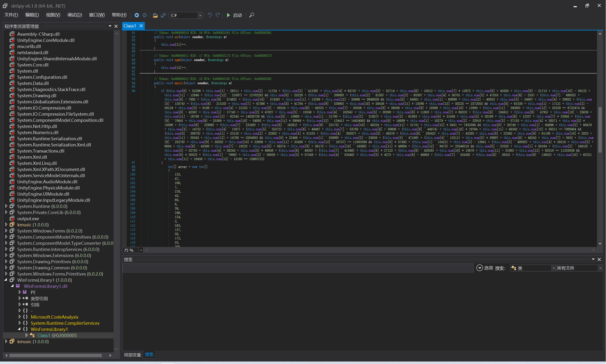Select System.Windows.Forms (6.0.2.0) in the tree
606x364 pixels.
[x=50, y=231]
